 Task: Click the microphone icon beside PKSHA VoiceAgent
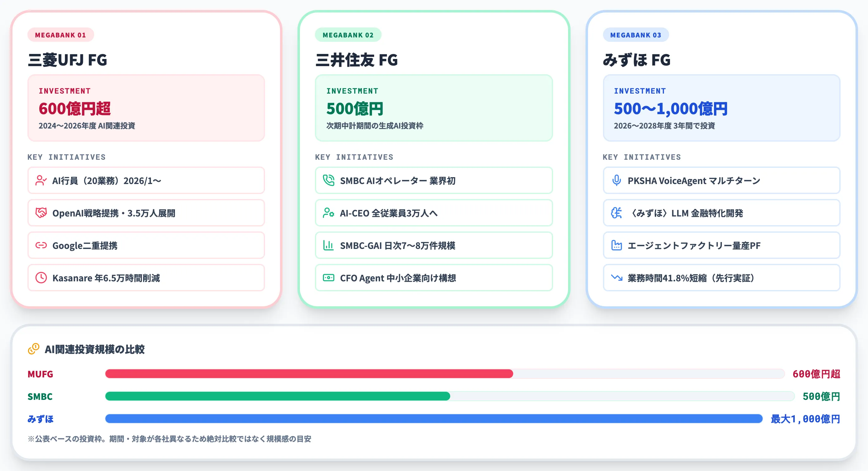click(617, 180)
